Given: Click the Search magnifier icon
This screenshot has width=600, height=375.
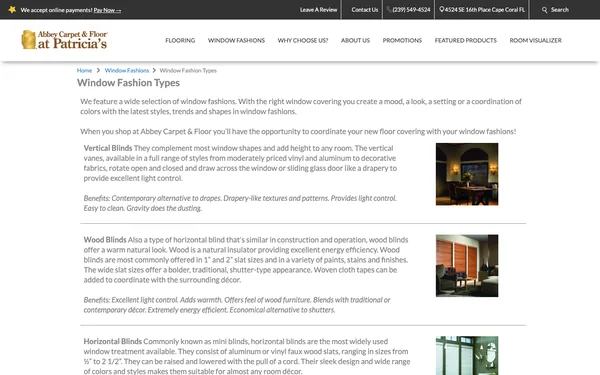Looking at the screenshot, I should (x=545, y=10).
